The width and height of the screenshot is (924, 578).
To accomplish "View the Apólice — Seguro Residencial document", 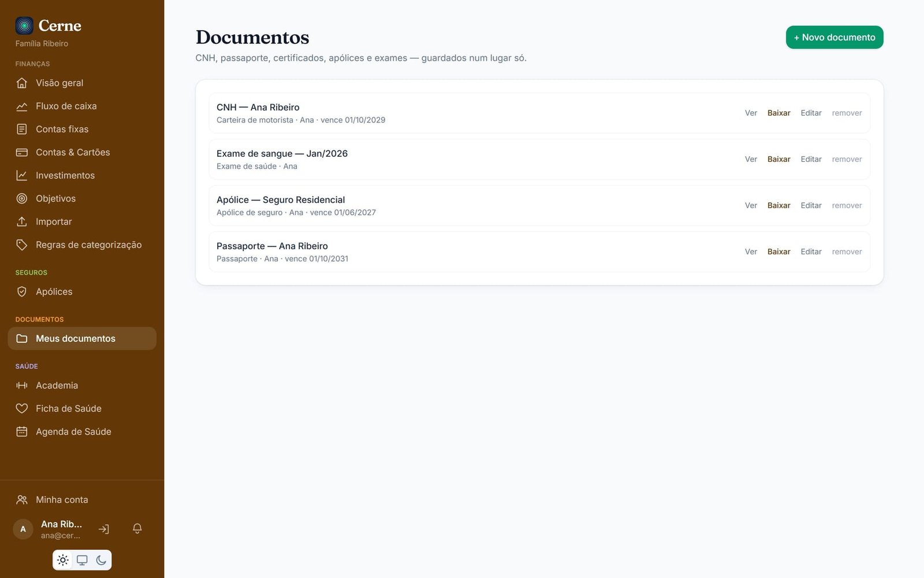I will click(751, 205).
